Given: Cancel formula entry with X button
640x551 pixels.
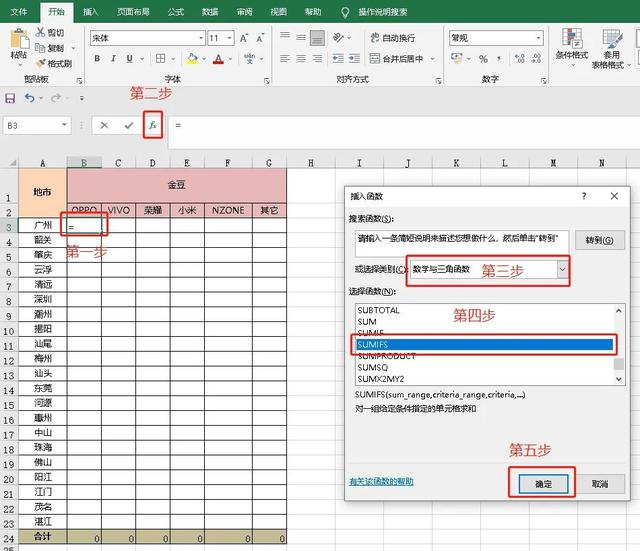Looking at the screenshot, I should (104, 125).
